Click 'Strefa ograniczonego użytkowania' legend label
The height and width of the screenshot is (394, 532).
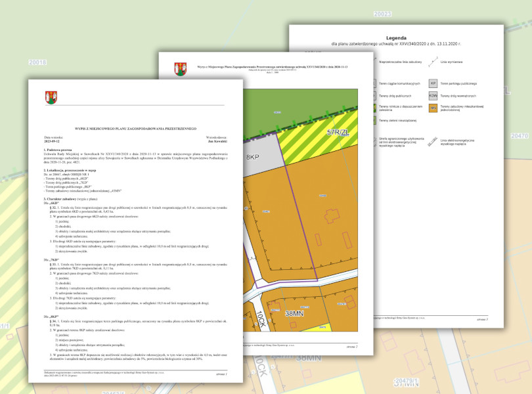coord(401,142)
